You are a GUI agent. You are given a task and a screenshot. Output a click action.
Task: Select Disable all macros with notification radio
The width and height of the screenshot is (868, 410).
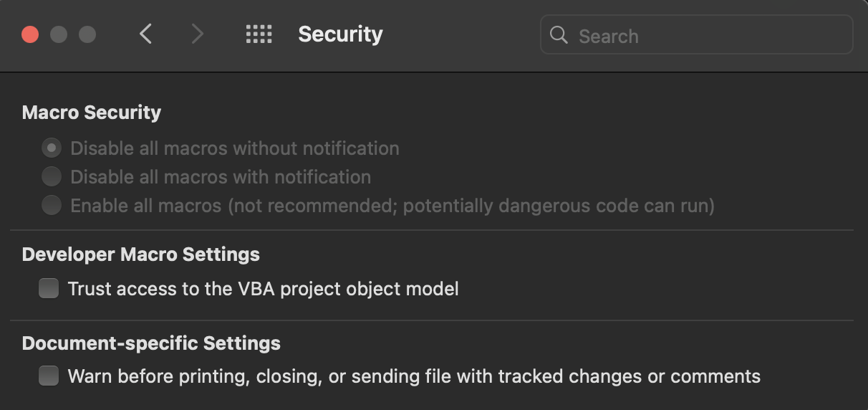51,176
